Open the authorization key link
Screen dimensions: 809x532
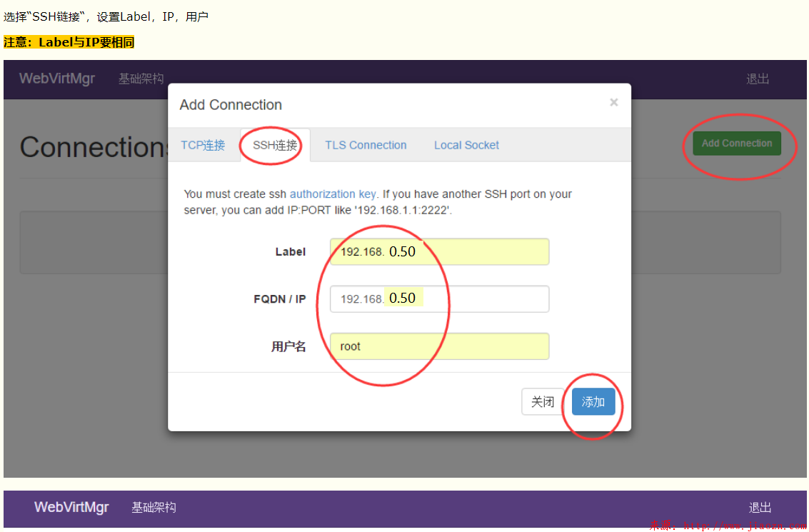(x=333, y=194)
